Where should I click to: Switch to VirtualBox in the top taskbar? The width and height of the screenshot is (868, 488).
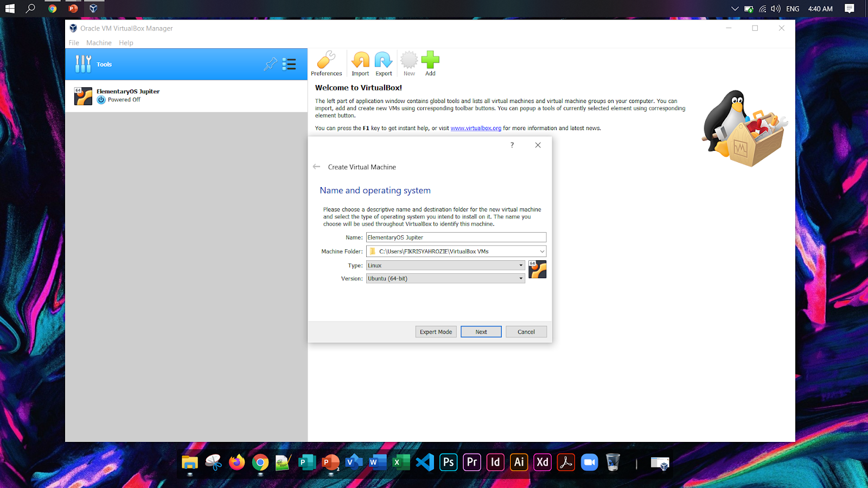tap(94, 9)
